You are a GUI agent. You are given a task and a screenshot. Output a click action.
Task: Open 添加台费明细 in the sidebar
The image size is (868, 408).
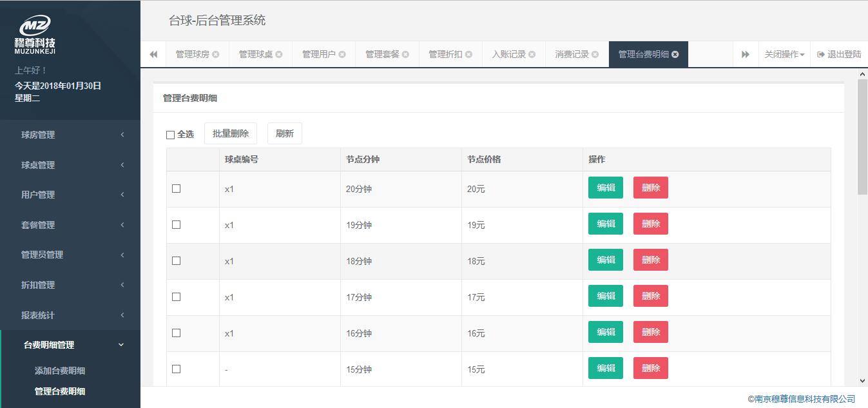60,371
